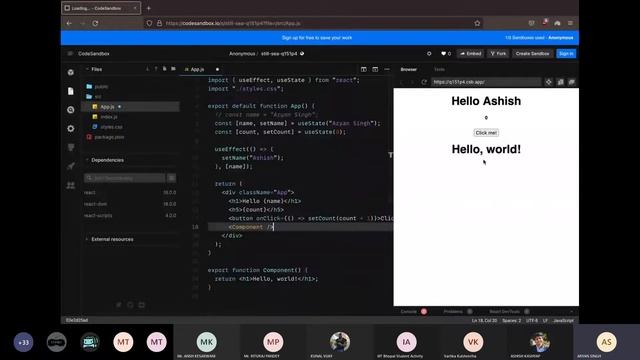This screenshot has width=640, height=360.
Task: Click the Fork button
Action: pos(498,53)
